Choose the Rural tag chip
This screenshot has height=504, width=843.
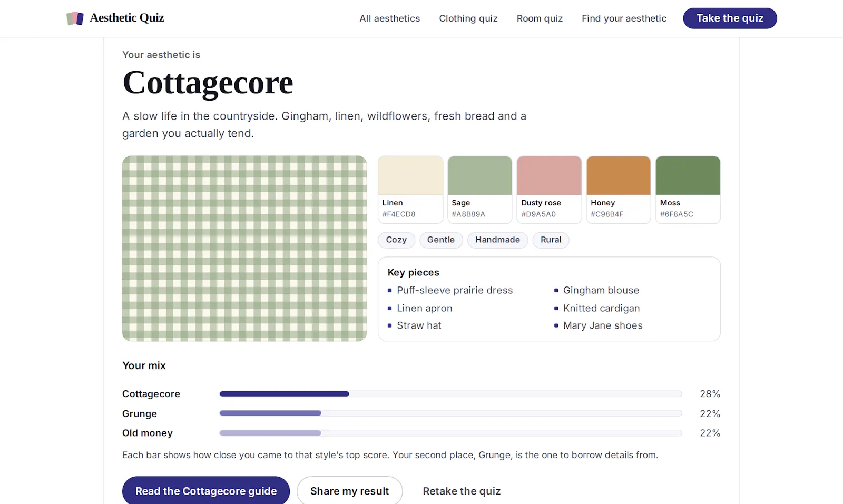pyautogui.click(x=551, y=240)
